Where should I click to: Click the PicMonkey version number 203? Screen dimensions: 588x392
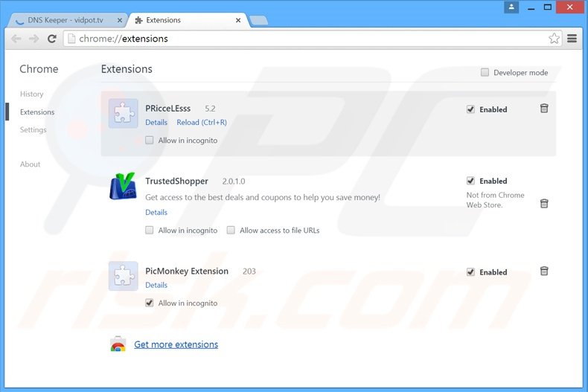click(x=249, y=271)
